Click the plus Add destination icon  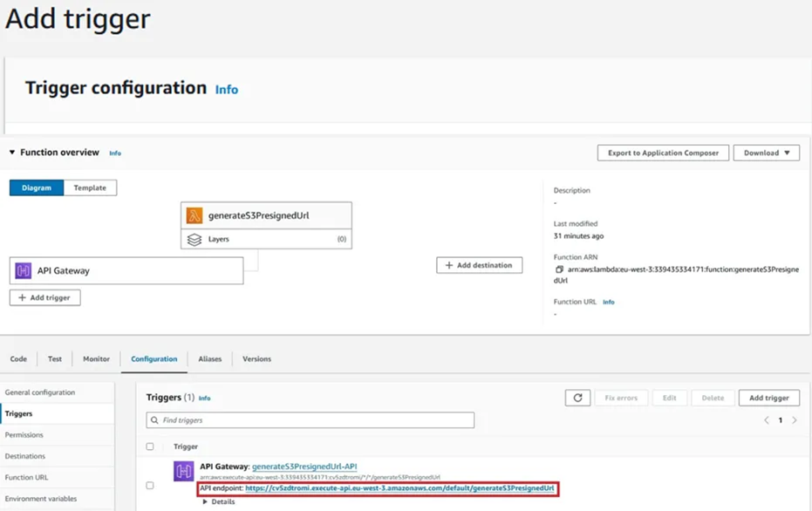tap(447, 265)
